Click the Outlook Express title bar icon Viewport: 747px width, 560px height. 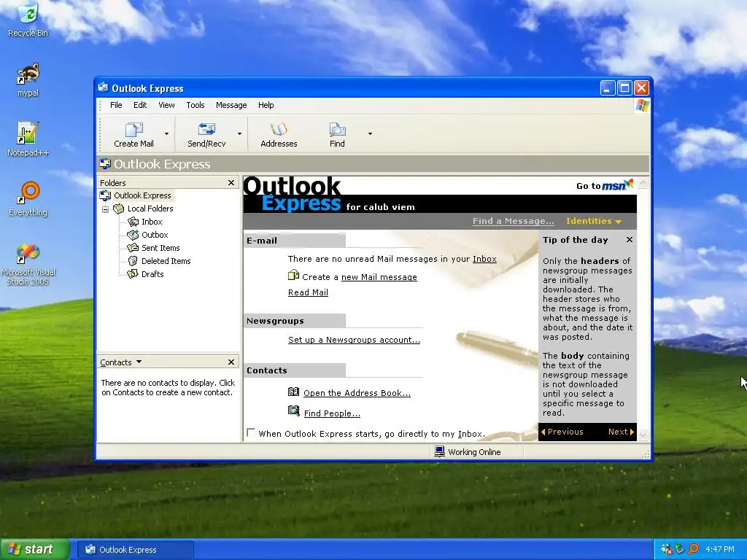pyautogui.click(x=103, y=87)
